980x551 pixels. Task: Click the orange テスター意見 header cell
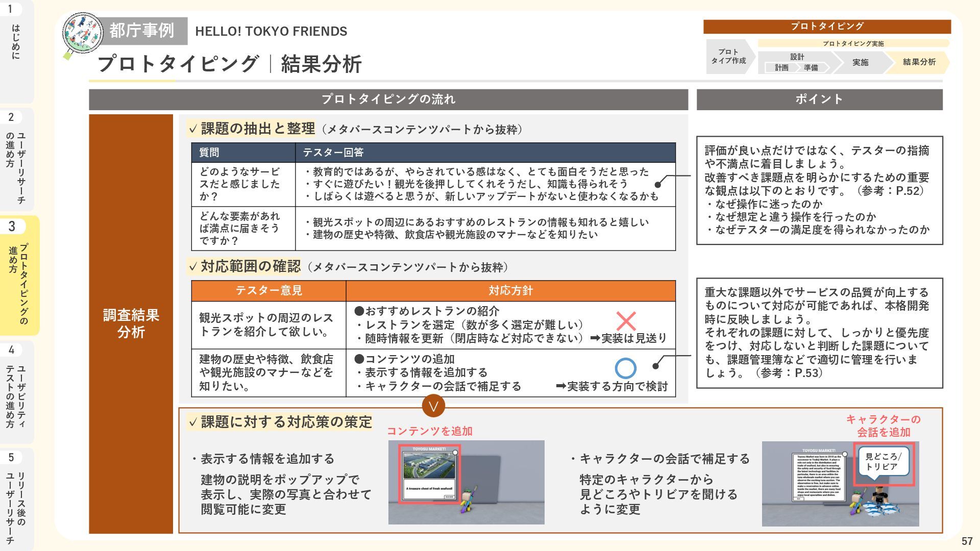coord(269,291)
